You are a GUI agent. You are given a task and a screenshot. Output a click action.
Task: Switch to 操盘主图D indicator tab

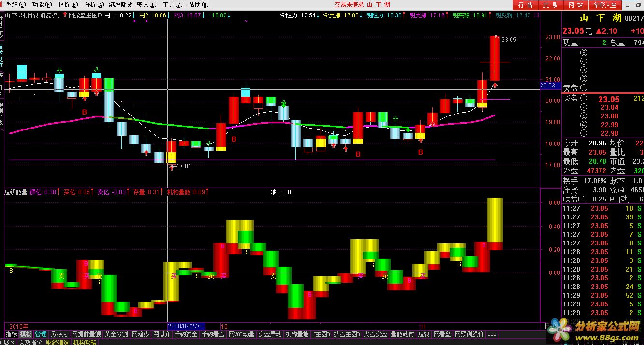[x=347, y=334]
